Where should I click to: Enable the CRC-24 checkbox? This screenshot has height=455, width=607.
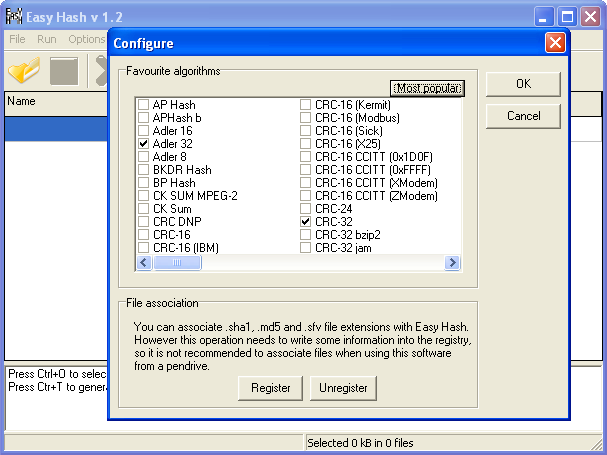click(x=305, y=208)
